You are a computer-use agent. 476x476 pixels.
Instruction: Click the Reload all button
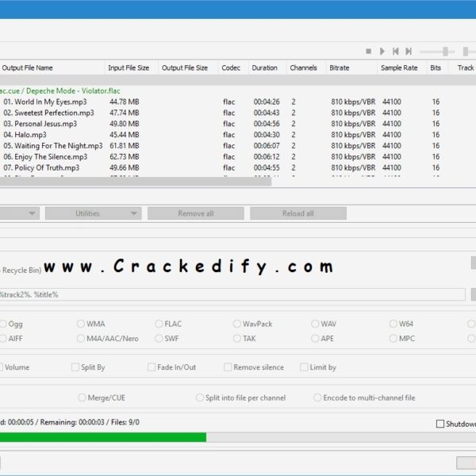298,213
